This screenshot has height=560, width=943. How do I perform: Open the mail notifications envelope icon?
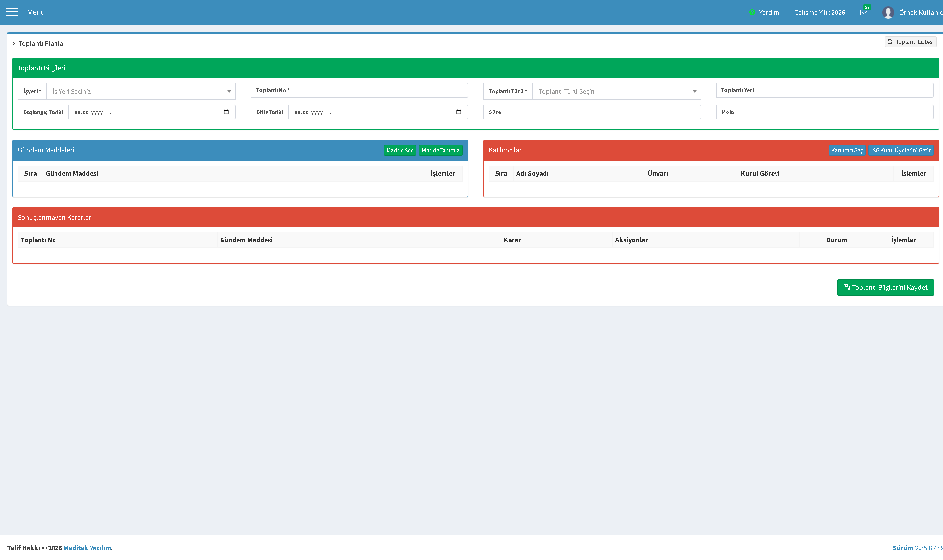(x=864, y=12)
